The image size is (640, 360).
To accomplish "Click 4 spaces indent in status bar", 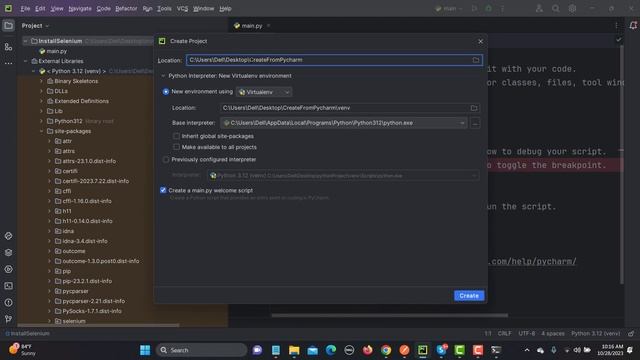I will [x=553, y=333].
